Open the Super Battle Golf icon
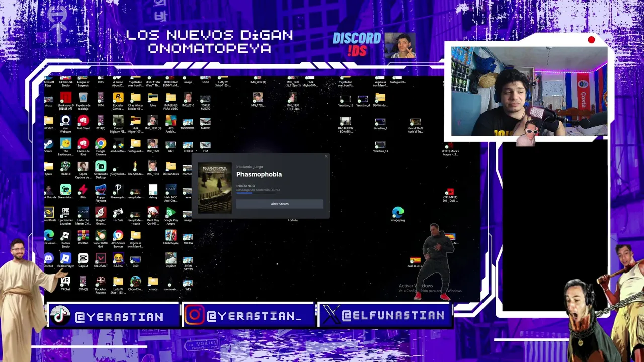 pyautogui.click(x=101, y=235)
